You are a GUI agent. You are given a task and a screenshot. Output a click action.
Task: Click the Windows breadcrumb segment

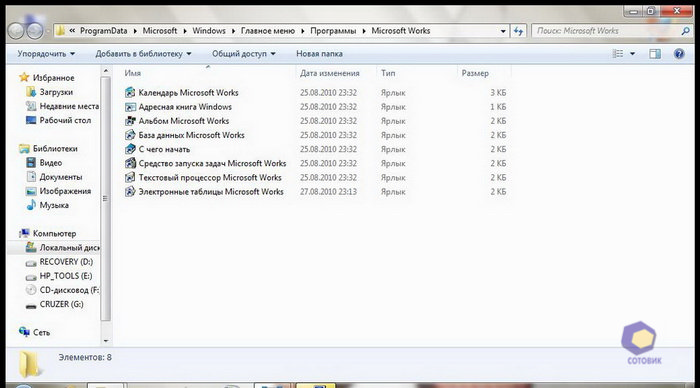coord(209,31)
